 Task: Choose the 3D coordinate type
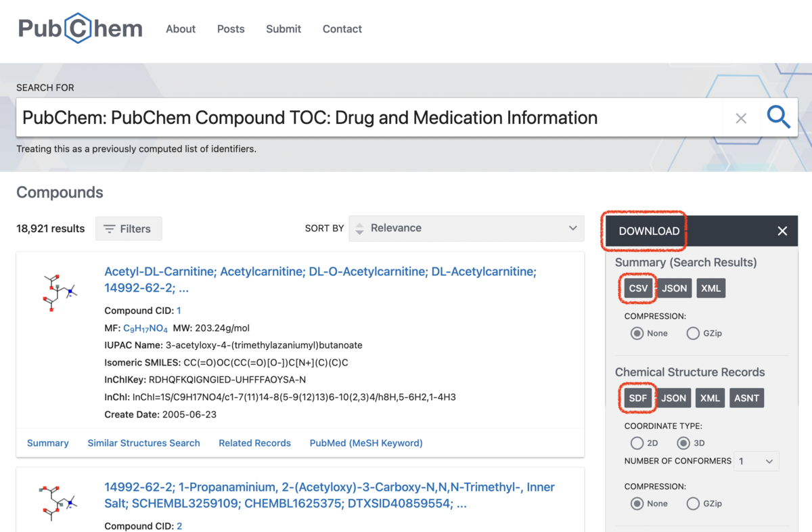683,443
